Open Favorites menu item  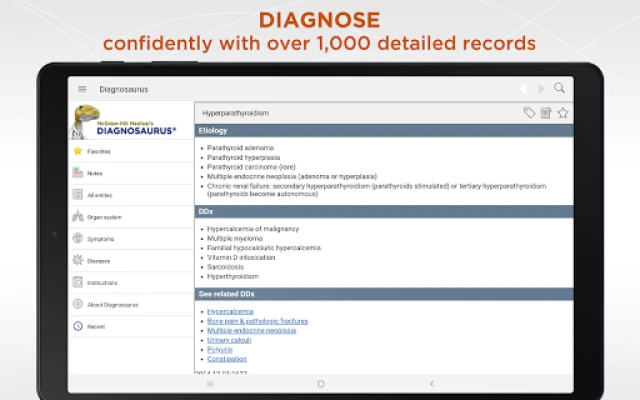(131, 151)
